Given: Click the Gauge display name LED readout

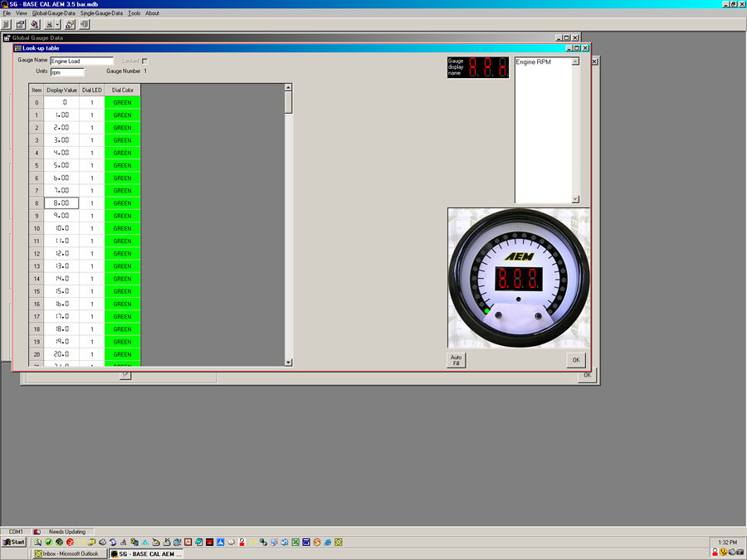Looking at the screenshot, I should click(x=478, y=67).
